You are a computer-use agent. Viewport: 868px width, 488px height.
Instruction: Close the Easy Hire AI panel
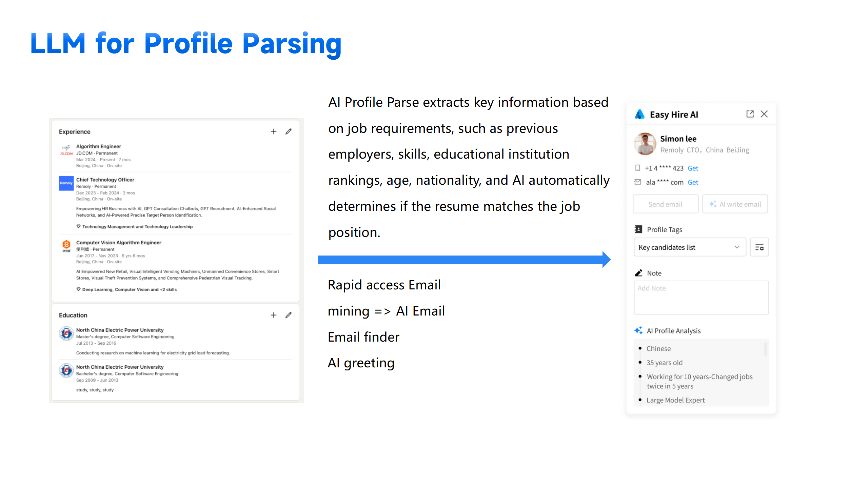point(764,114)
